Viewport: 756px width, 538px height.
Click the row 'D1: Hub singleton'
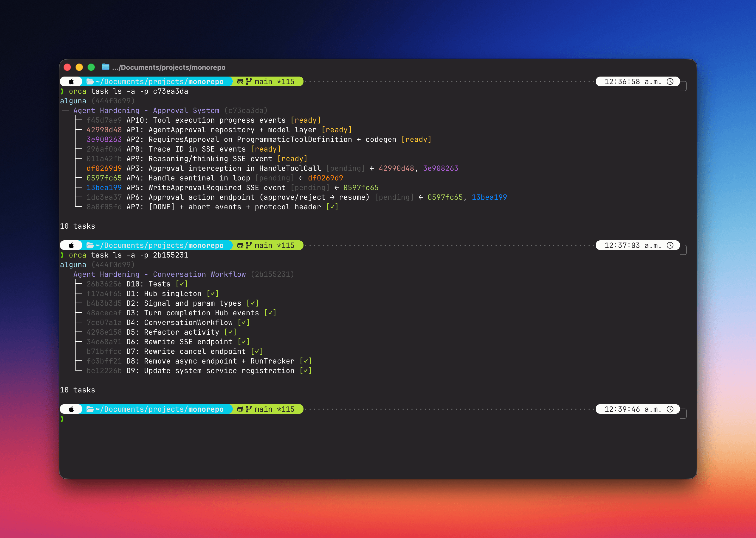click(152, 293)
